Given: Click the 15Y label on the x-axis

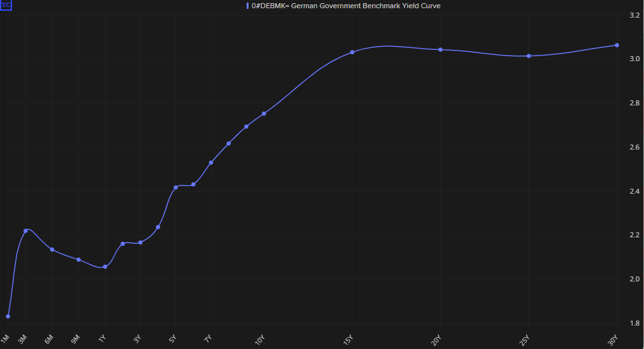Looking at the screenshot, I should pyautogui.click(x=348, y=341).
